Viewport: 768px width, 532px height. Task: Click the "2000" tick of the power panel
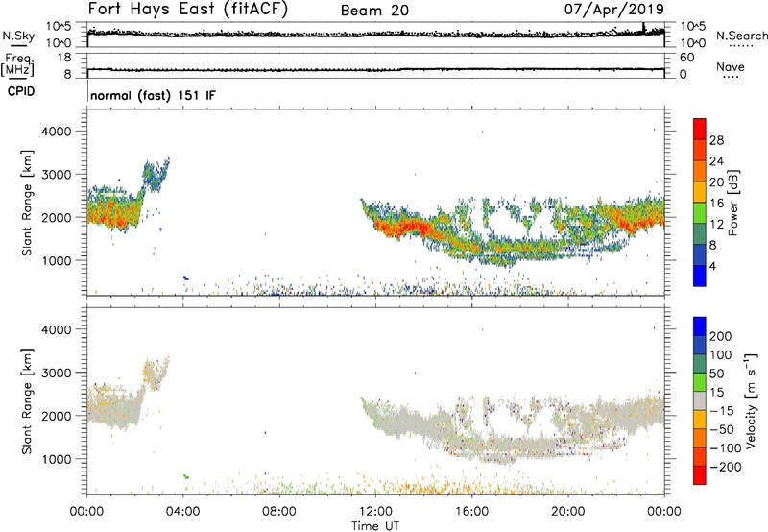(x=56, y=217)
